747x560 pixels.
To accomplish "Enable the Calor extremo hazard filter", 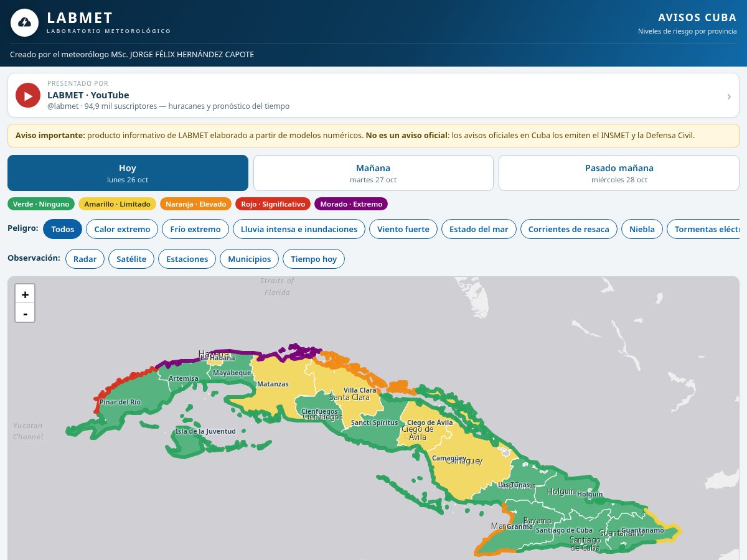I will 122,229.
